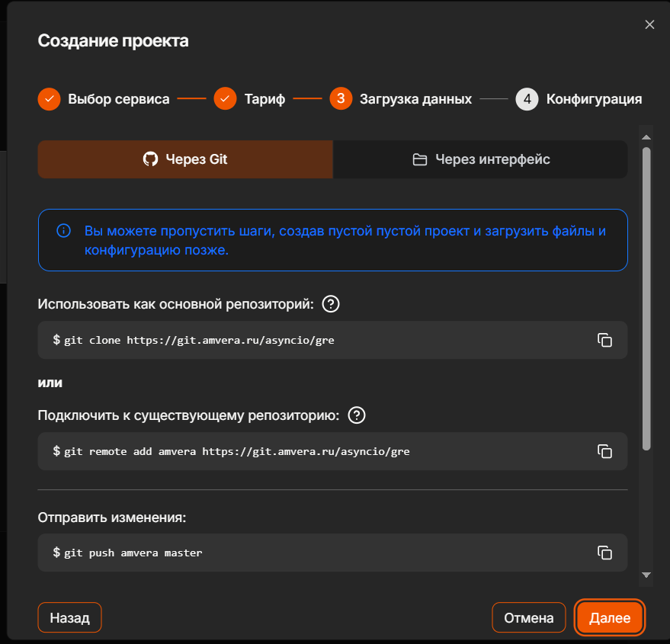Click the info icon in the blue notice

click(x=63, y=230)
